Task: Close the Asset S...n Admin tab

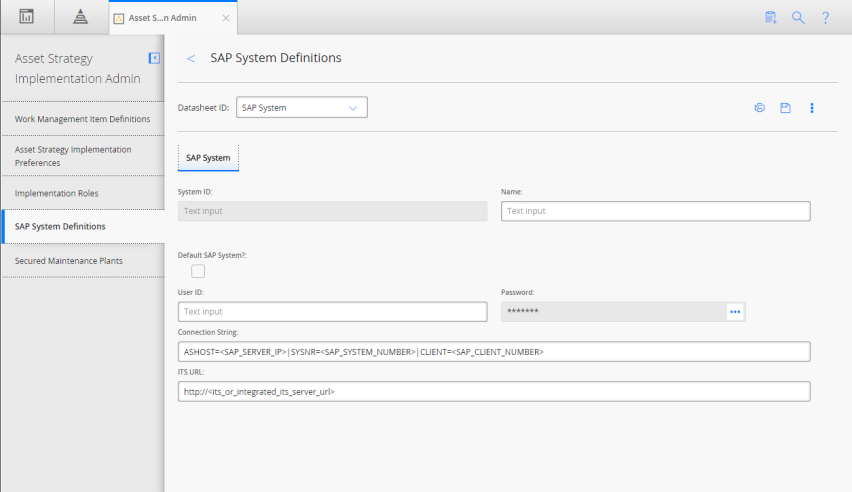Action: point(225,18)
